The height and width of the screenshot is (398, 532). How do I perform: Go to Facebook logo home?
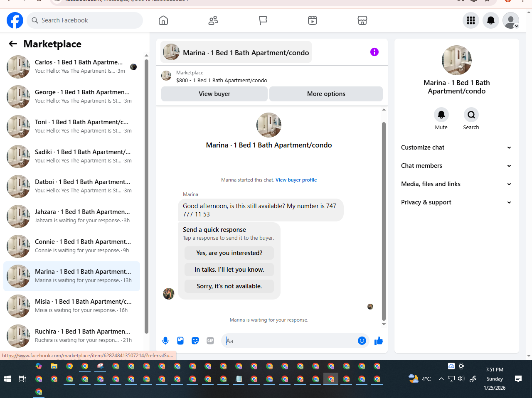coord(15,20)
